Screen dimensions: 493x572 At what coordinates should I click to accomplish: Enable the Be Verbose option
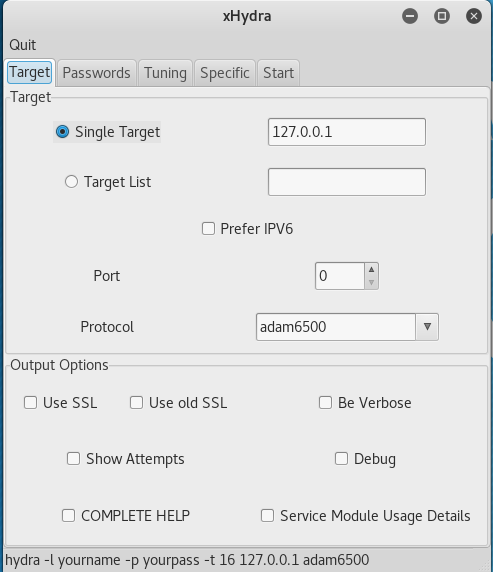tap(325, 403)
